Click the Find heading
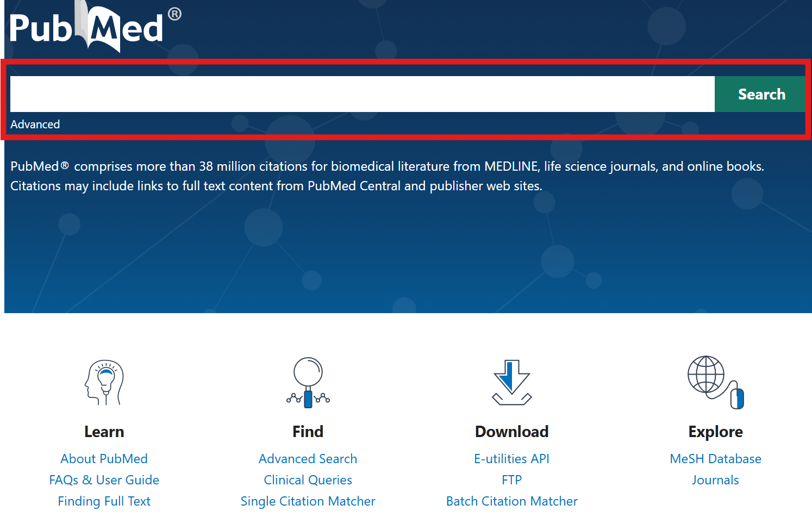 coord(308,432)
